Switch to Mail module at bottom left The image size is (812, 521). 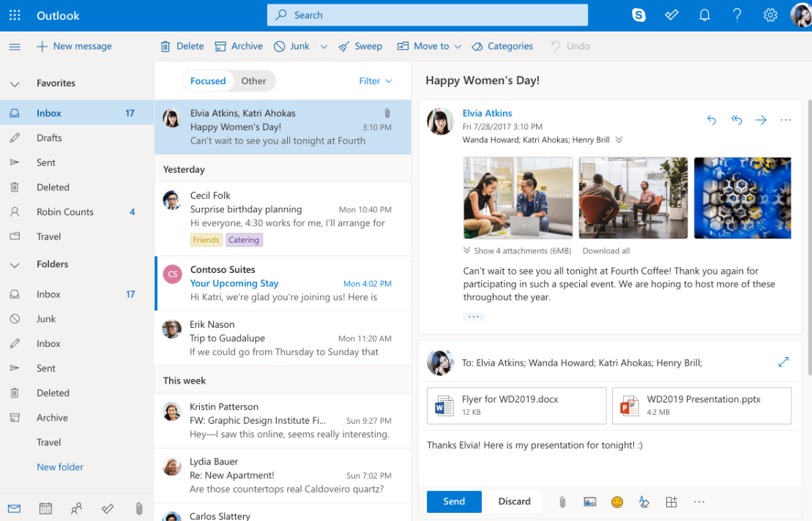(15, 509)
